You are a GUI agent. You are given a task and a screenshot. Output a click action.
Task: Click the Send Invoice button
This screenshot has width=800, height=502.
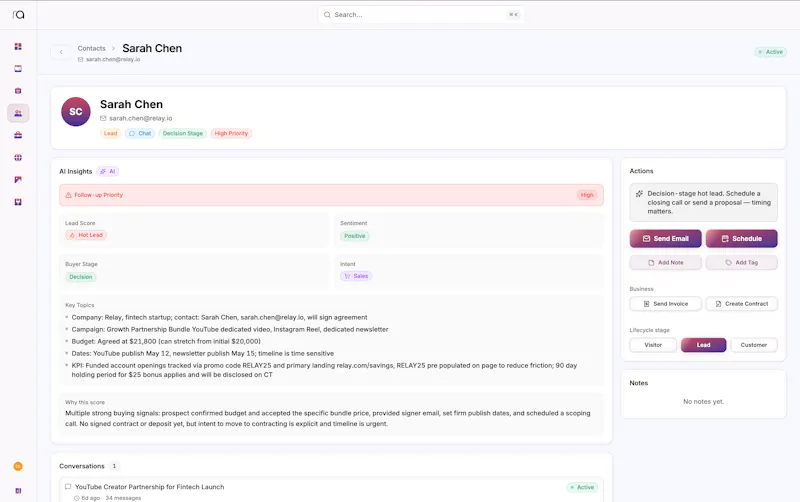pyautogui.click(x=665, y=304)
